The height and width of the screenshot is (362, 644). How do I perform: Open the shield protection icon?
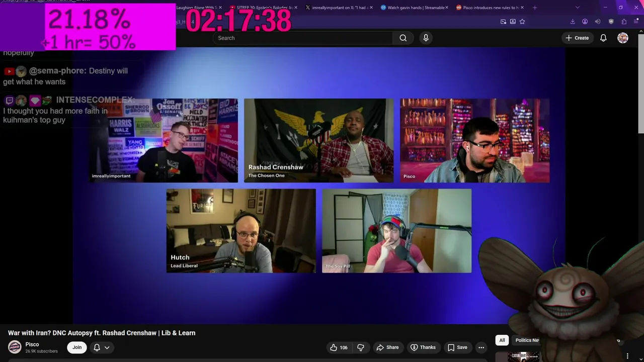click(611, 22)
